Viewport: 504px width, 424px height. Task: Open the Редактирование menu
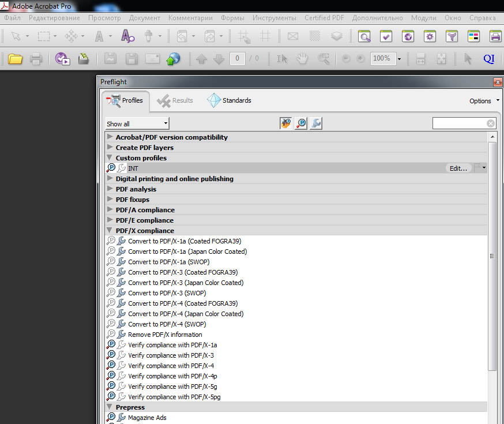click(54, 18)
